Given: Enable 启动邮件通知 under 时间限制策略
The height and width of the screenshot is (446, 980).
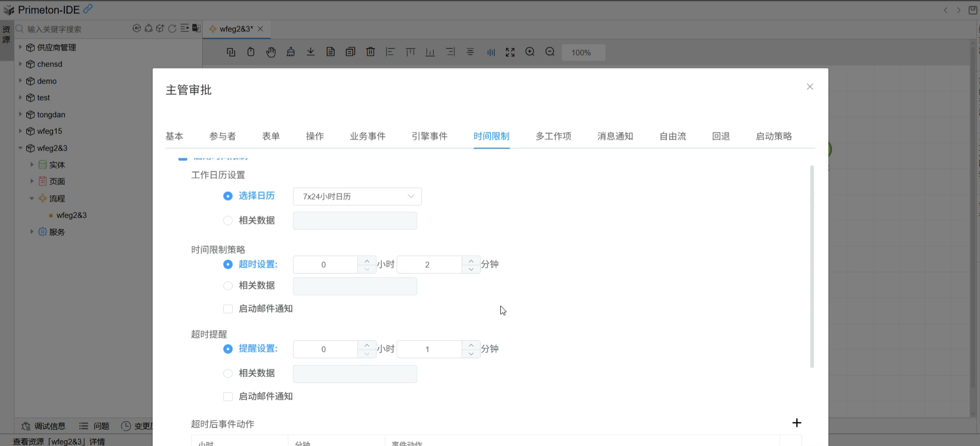Looking at the screenshot, I should click(x=228, y=309).
